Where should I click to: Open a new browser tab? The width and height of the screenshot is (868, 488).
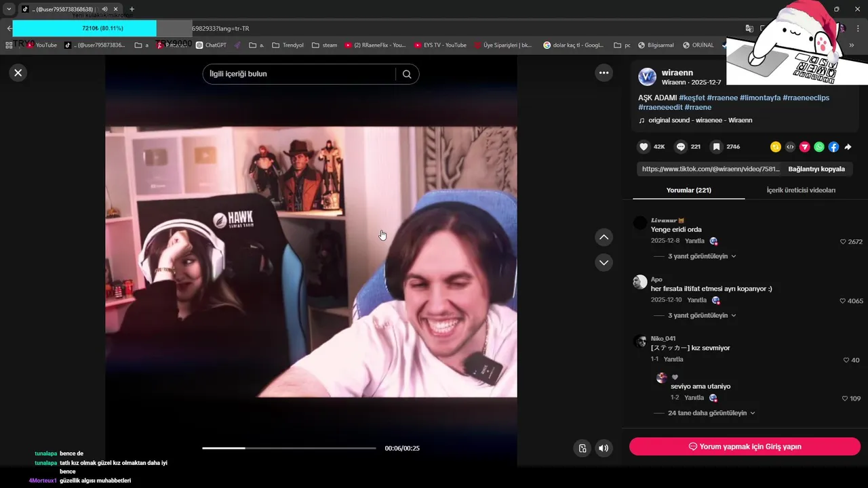pos(132,9)
